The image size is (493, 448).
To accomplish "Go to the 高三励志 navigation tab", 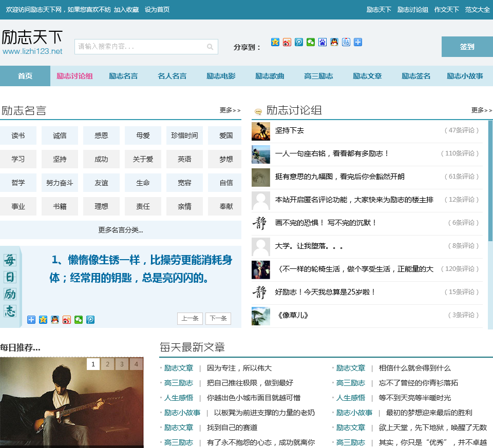I will point(318,76).
